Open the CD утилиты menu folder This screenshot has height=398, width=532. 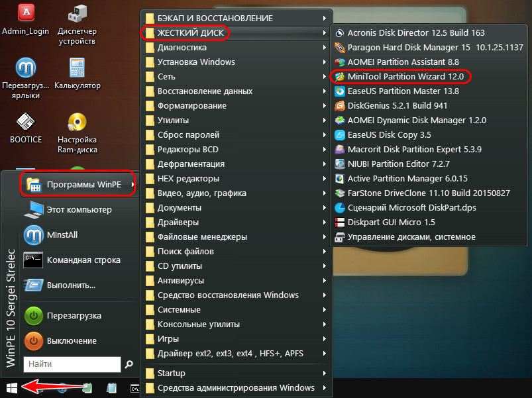tap(236, 266)
